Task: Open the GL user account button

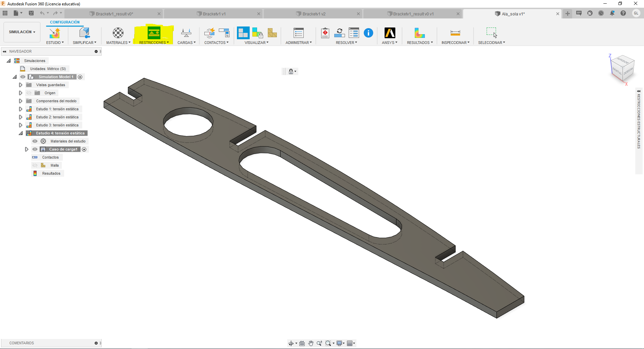Action: coord(636,13)
